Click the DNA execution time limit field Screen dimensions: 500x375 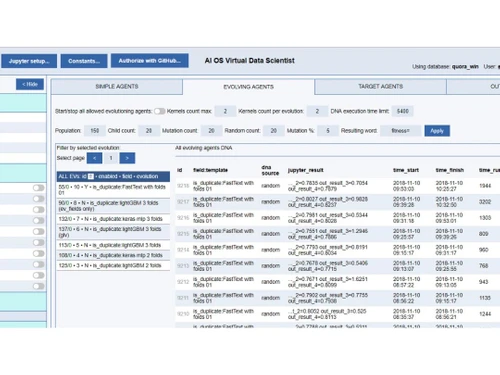pyautogui.click(x=402, y=111)
